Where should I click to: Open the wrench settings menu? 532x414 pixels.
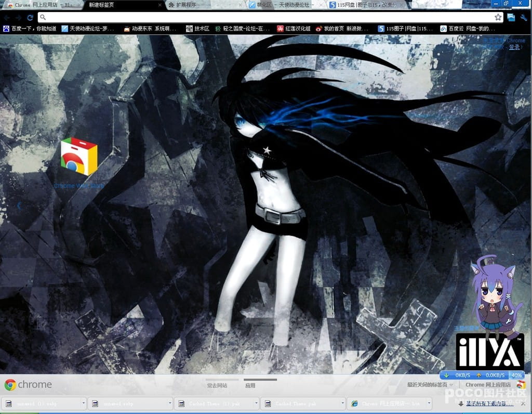[x=524, y=17]
